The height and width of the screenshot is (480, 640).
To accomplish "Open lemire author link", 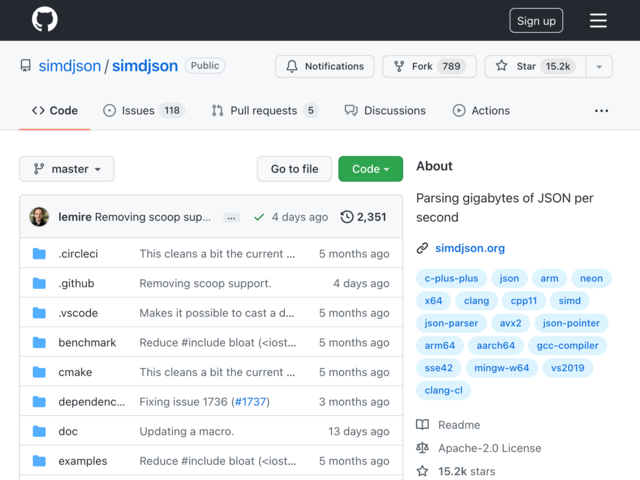I will tap(75, 217).
